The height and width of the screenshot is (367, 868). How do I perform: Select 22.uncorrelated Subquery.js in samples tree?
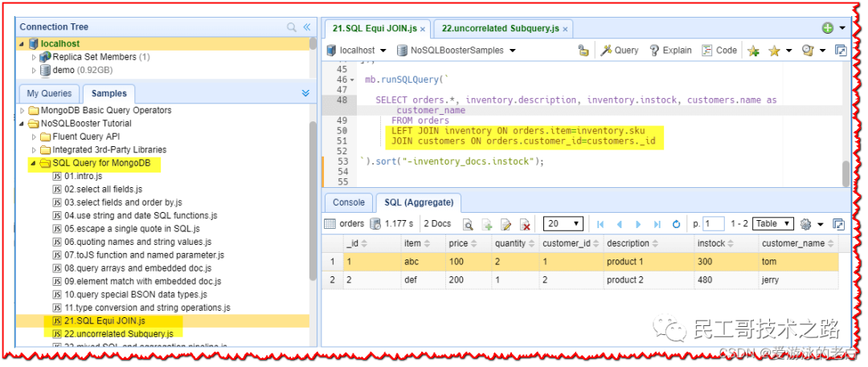tap(118, 334)
